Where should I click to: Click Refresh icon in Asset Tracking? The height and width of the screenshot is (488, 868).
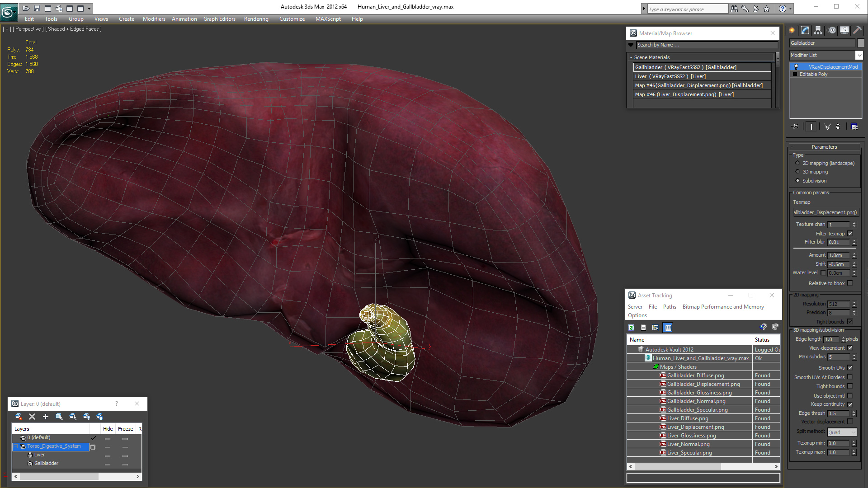631,328
